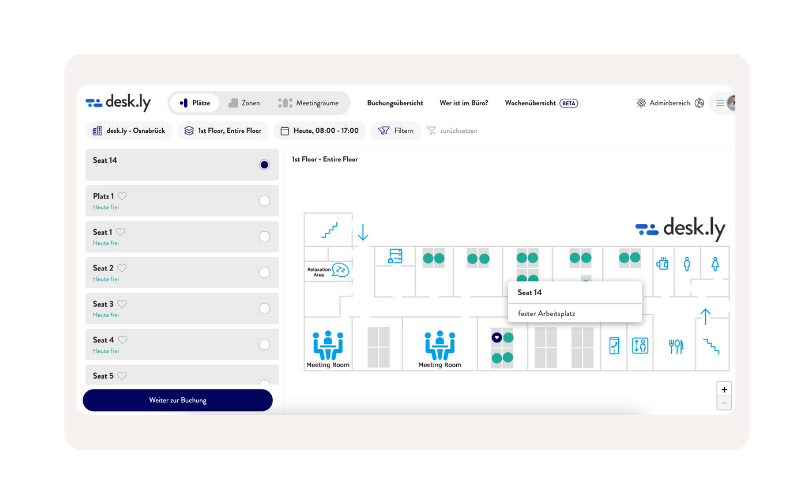Open Wer ist im Büro? page

click(x=464, y=103)
